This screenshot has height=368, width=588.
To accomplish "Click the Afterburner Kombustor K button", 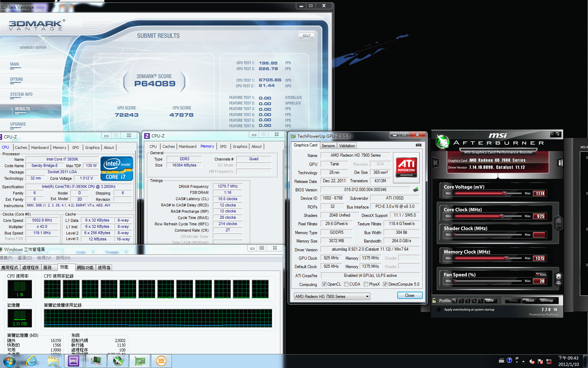I will tap(436, 163).
